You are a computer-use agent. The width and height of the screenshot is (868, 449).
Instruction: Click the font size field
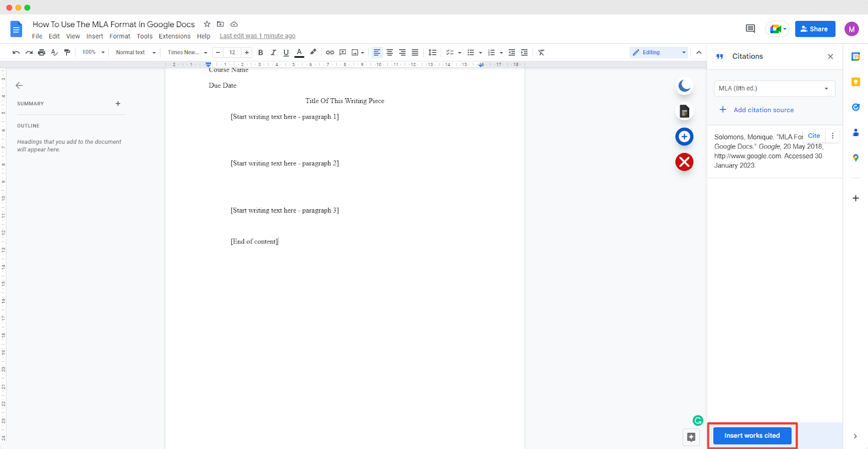232,53
